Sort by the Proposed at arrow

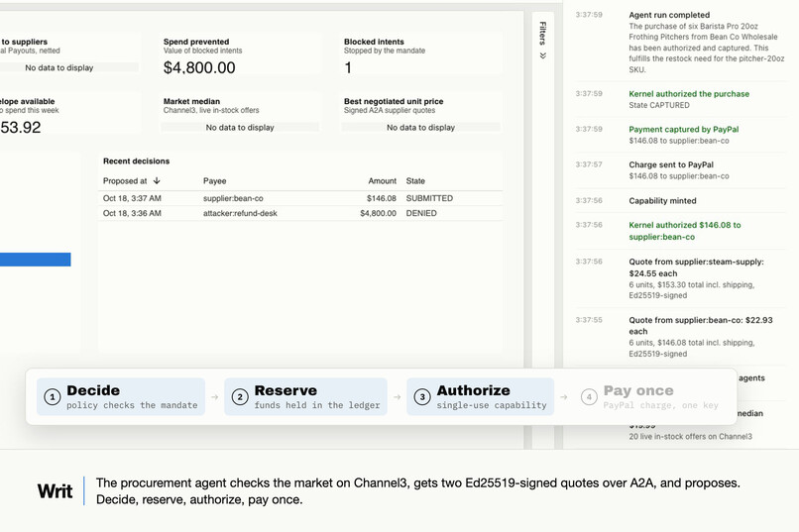[x=157, y=180]
